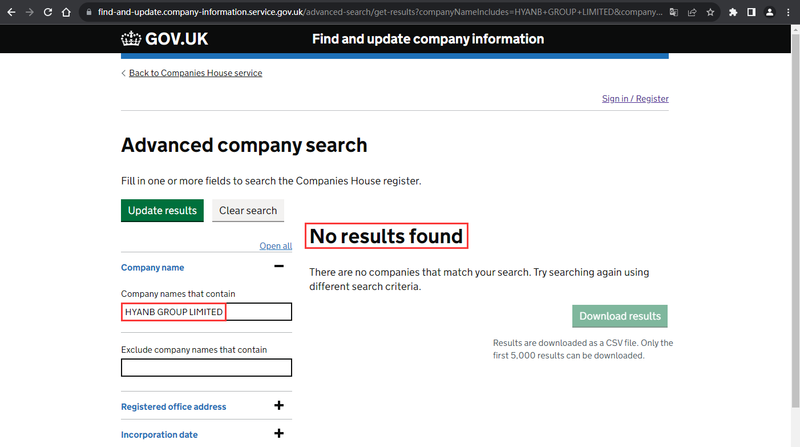Click the Download results button
Viewport: 800px width, 447px height.
coord(620,316)
